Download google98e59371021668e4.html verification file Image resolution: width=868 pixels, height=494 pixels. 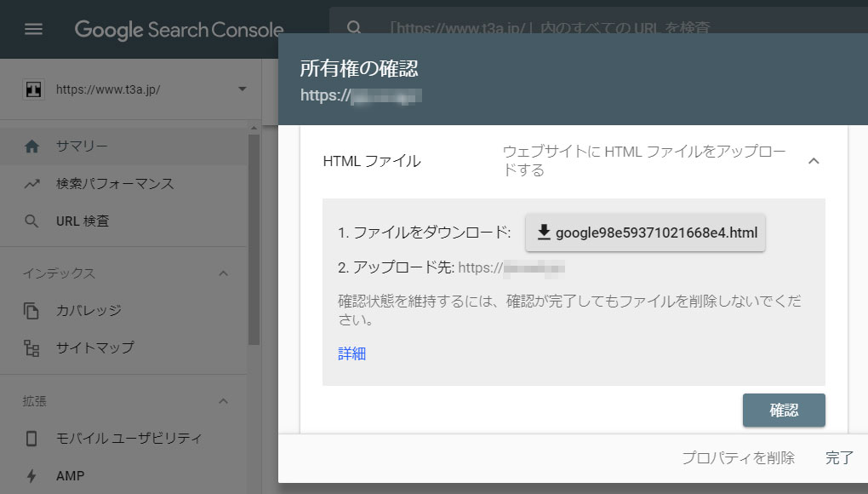[645, 233]
